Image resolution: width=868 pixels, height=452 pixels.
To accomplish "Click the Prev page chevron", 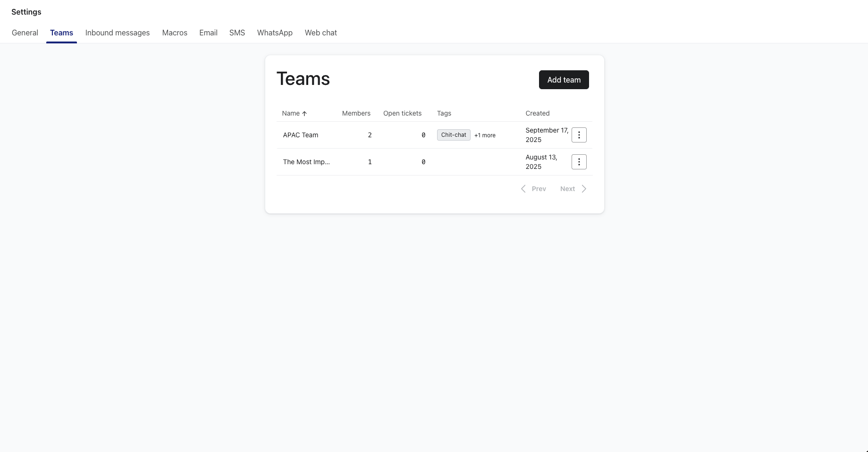I will tap(523, 189).
